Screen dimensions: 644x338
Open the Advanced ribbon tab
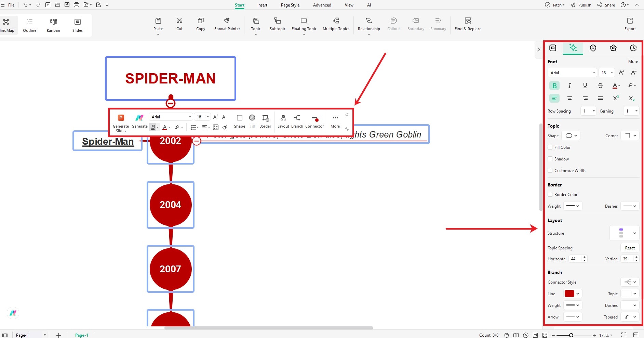point(322,5)
